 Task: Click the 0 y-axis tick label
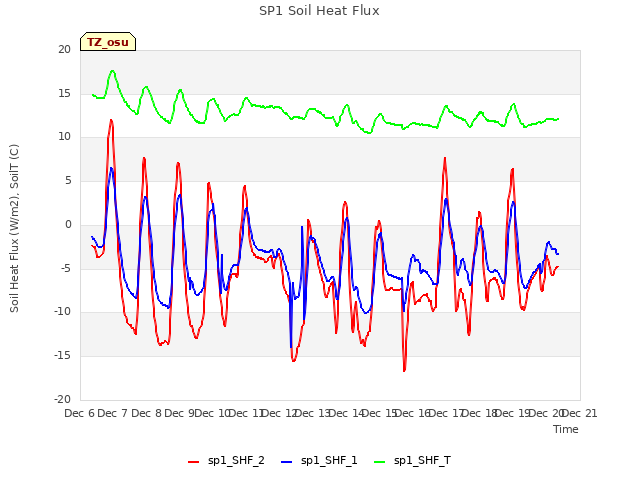68,224
